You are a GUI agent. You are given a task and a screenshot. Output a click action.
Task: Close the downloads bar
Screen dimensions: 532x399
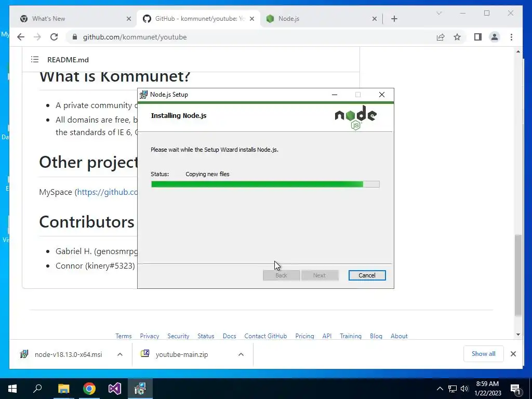(513, 354)
